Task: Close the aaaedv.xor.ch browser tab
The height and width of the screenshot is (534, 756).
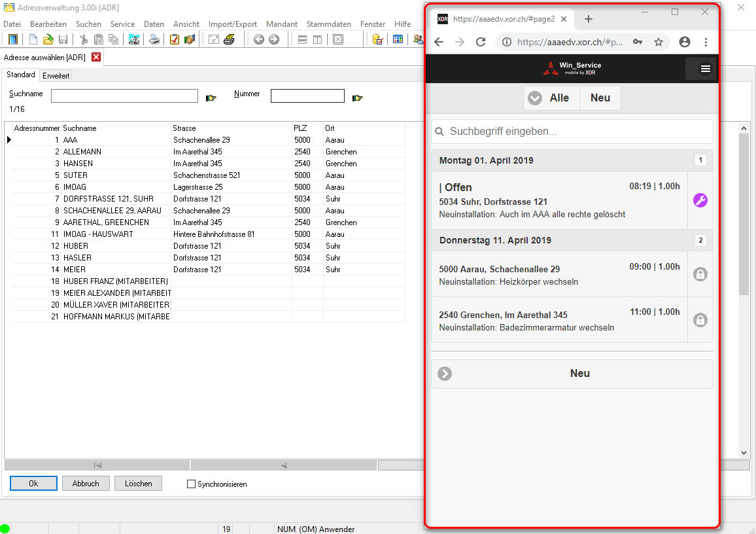Action: (564, 19)
